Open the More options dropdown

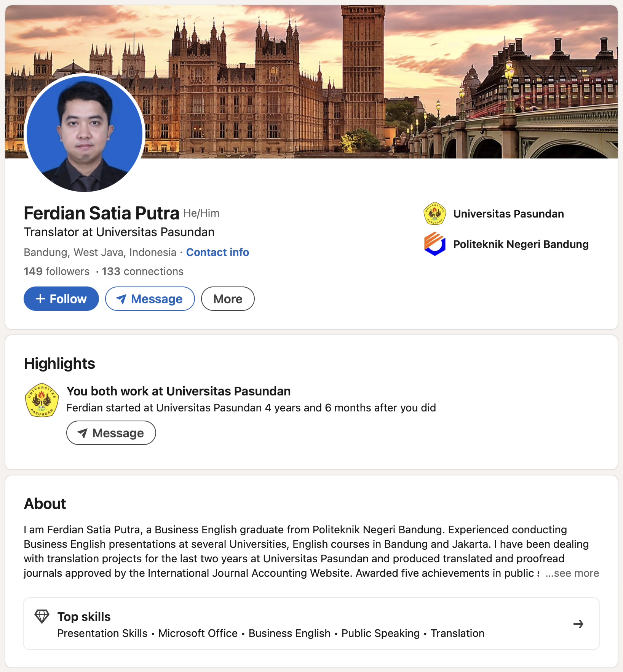coord(228,299)
